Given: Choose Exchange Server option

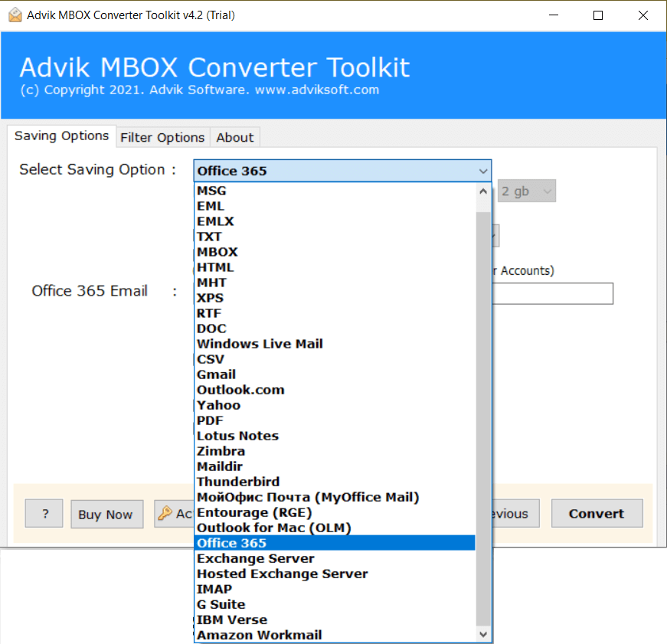Looking at the screenshot, I should 335,558.
